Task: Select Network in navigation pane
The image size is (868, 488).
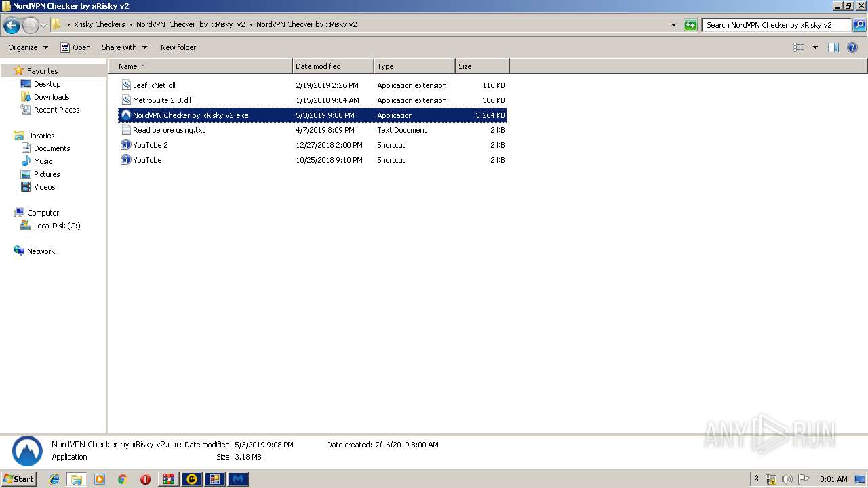Action: click(41, 251)
